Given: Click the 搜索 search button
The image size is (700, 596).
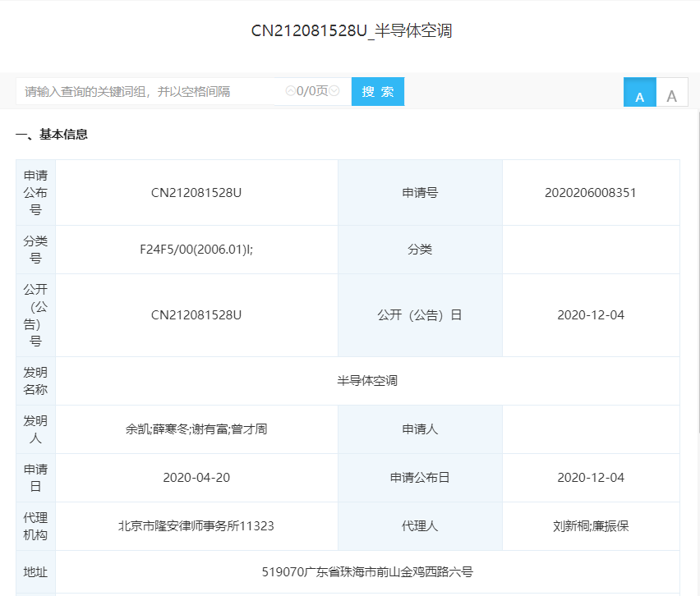Looking at the screenshot, I should coord(377,91).
